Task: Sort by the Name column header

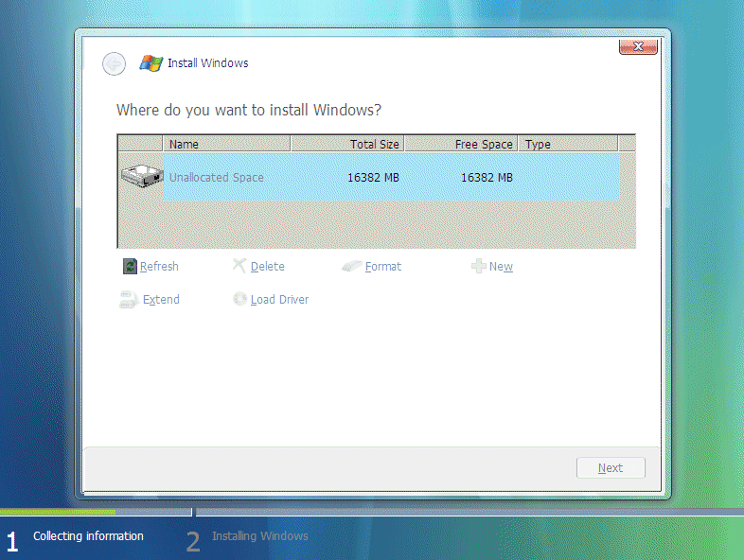Action: [227, 145]
